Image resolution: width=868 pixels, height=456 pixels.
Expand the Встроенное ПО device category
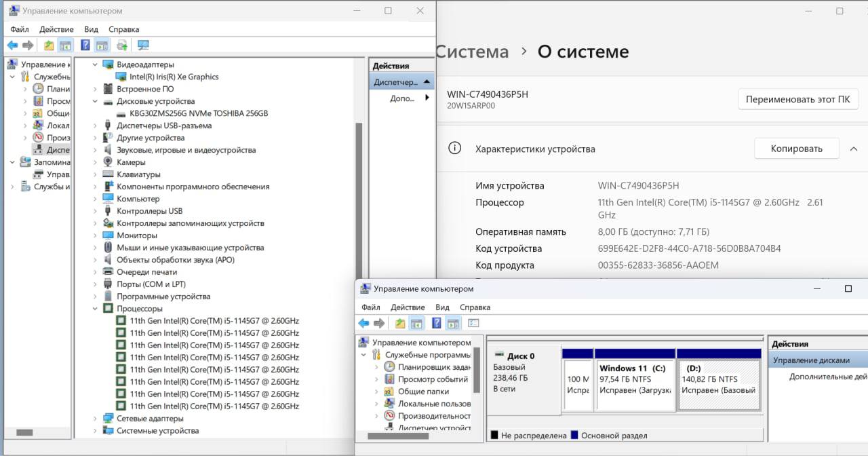tap(95, 89)
